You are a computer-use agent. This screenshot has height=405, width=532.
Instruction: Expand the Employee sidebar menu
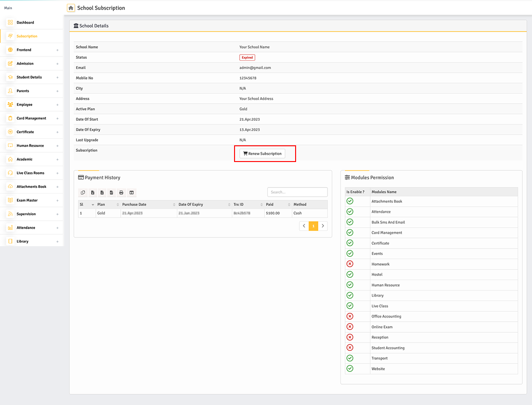click(x=31, y=104)
